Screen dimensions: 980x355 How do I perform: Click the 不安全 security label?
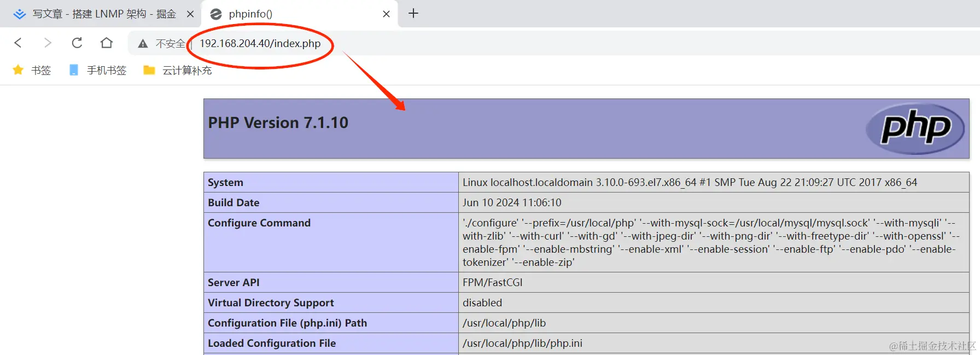click(170, 44)
